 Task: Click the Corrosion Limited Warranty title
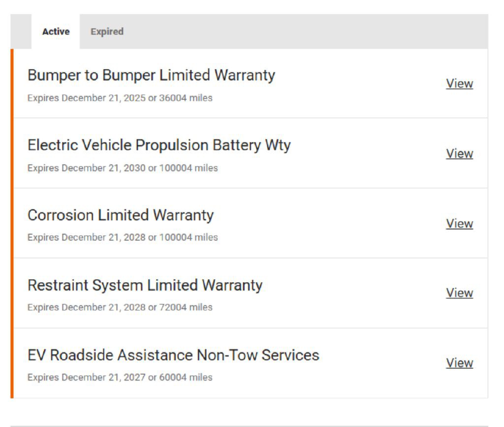tap(121, 215)
